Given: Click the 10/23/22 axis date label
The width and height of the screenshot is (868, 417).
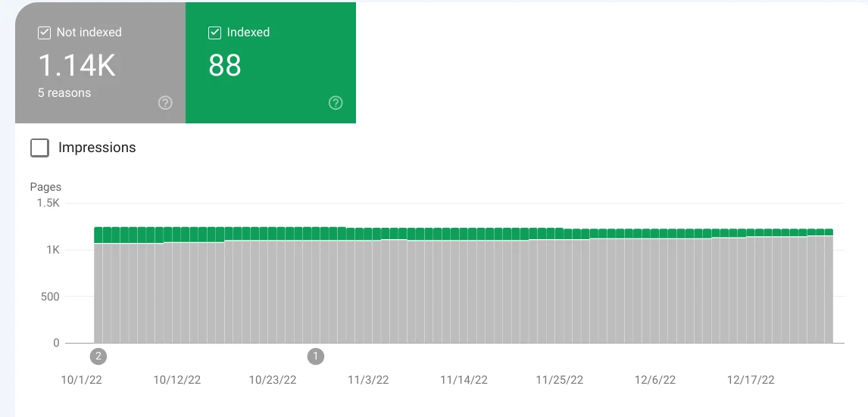Looking at the screenshot, I should pos(273,380).
